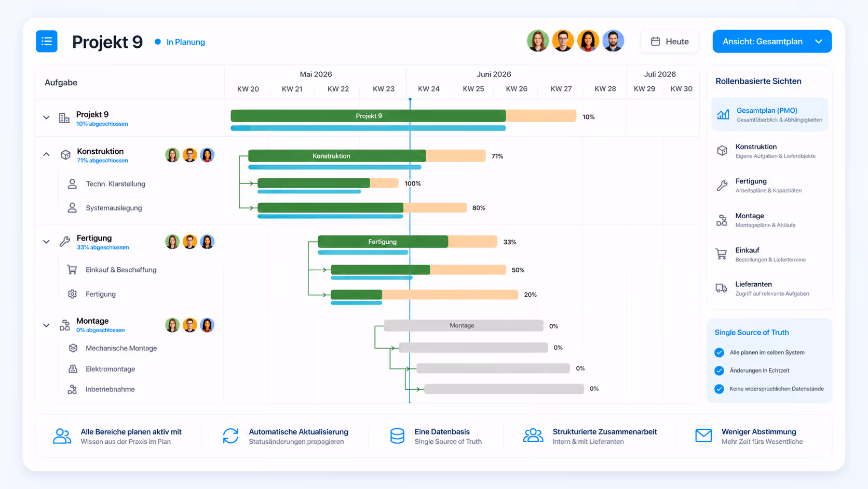The image size is (868, 489).
Task: Click the database icon for Eine Datenbasis
Action: point(397,436)
